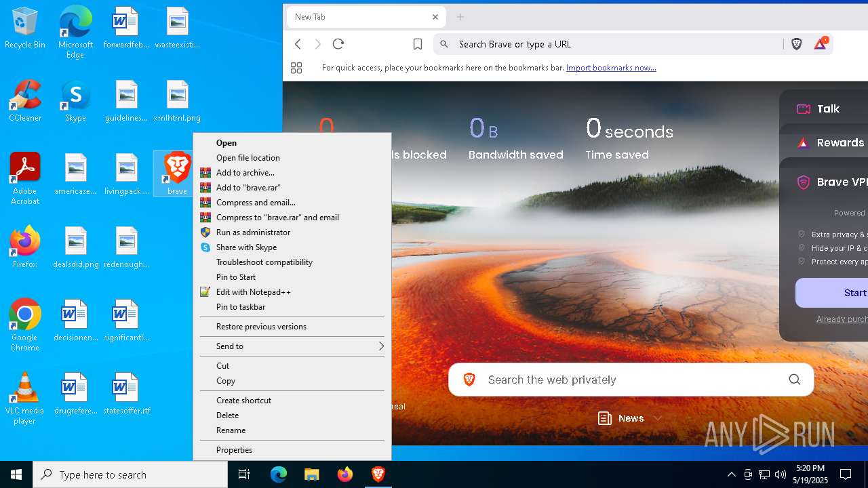868x488 pixels.
Task: Go forward in Brave browser
Action: pos(318,44)
